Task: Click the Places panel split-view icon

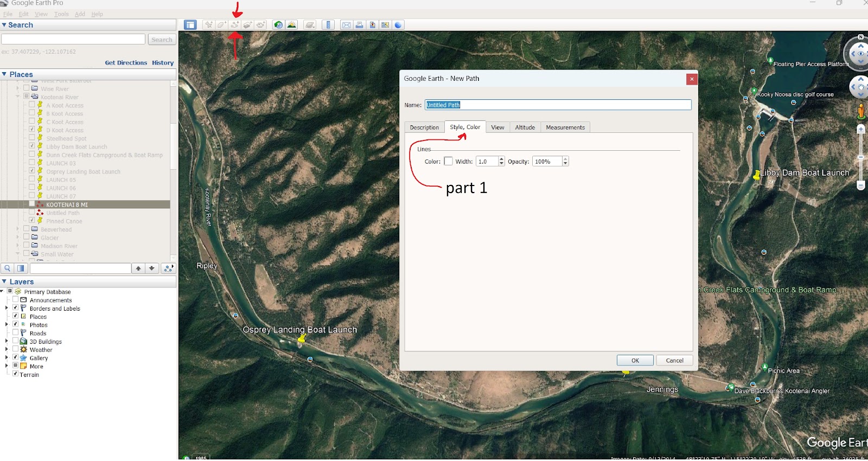Action: pos(21,268)
